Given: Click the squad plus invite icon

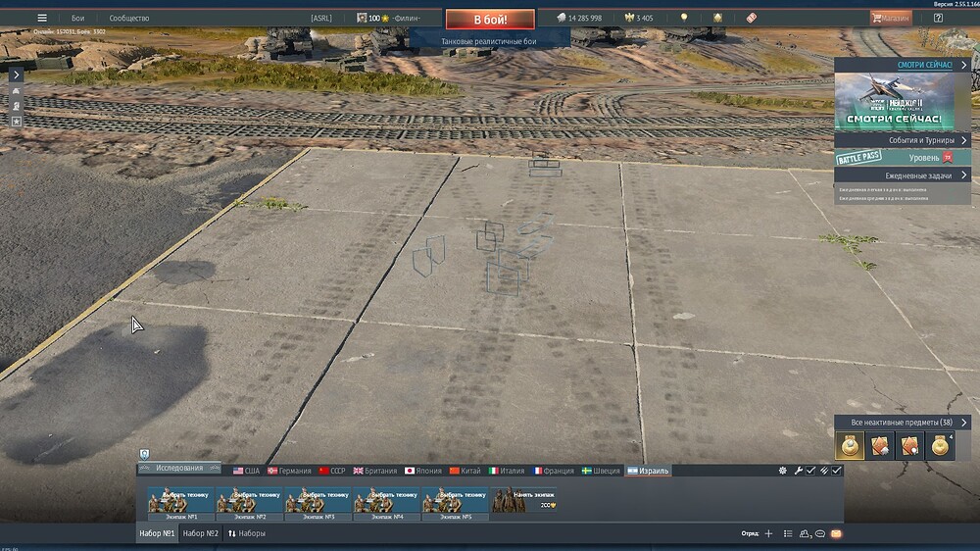Looking at the screenshot, I should point(768,533).
